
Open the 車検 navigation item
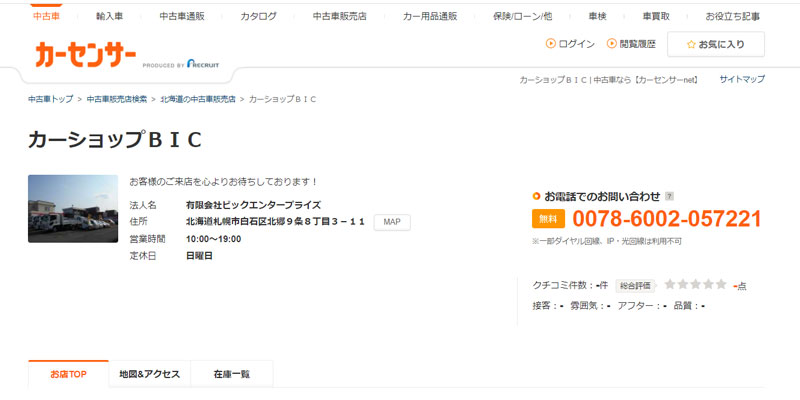tap(597, 17)
